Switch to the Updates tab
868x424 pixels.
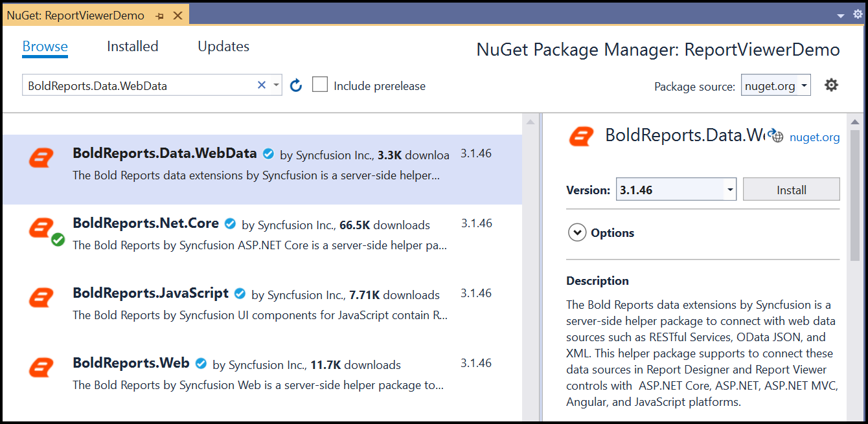223,47
